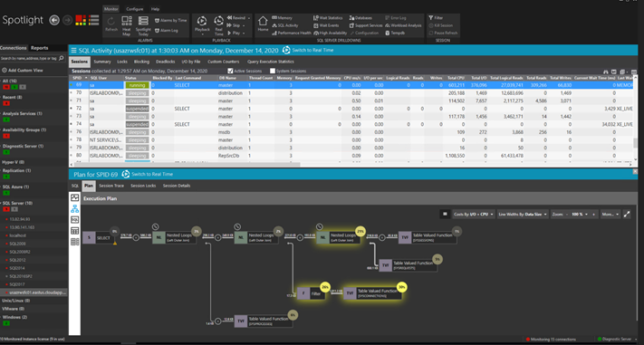Open the More... dropdown

610,215
